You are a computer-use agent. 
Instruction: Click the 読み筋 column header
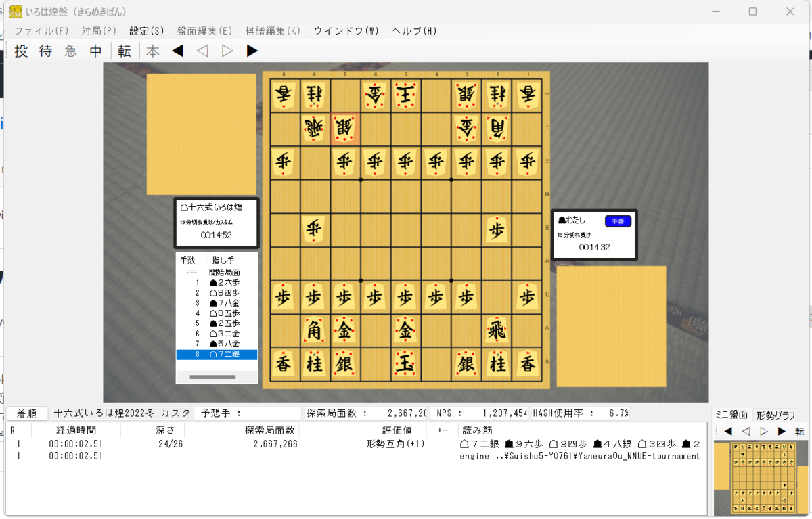477,430
